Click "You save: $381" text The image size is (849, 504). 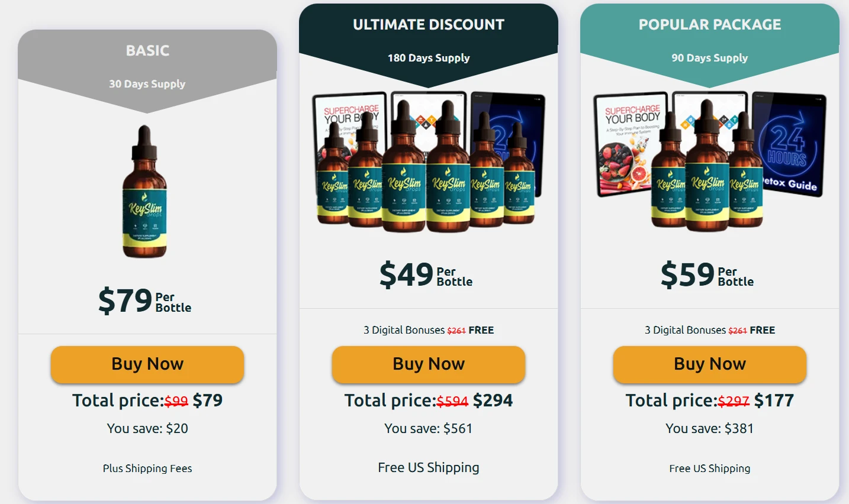710,428
